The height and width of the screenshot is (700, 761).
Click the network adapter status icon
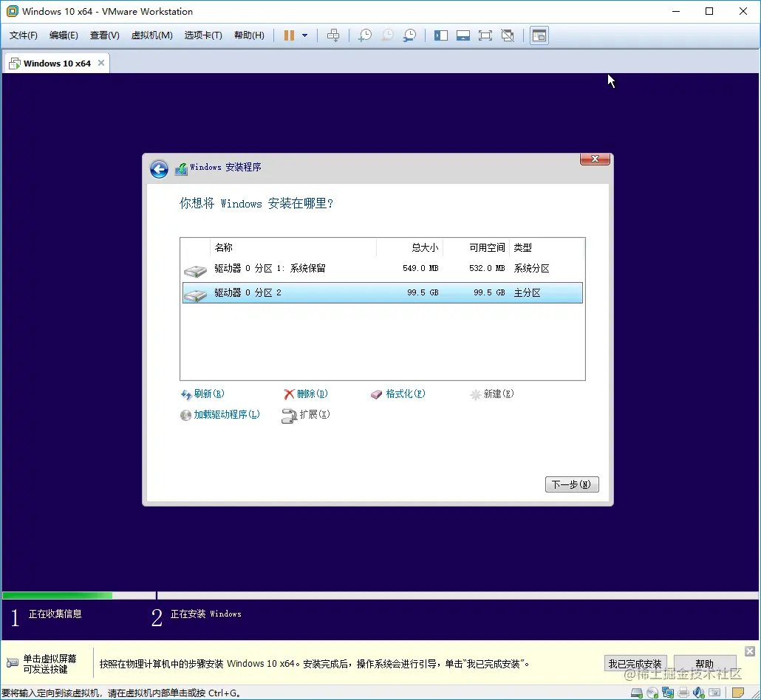(x=668, y=693)
